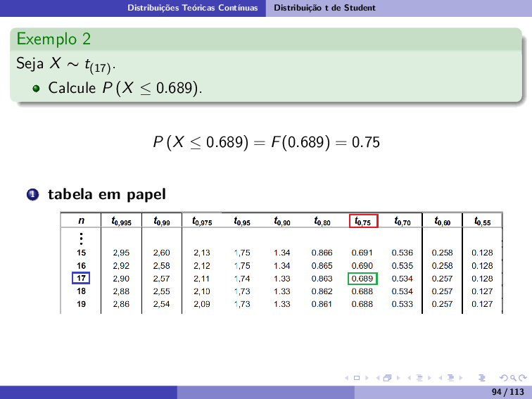Click the slide rectangle navigation icon
Image resolution: width=532 pixels, height=399 pixels.
point(357,378)
